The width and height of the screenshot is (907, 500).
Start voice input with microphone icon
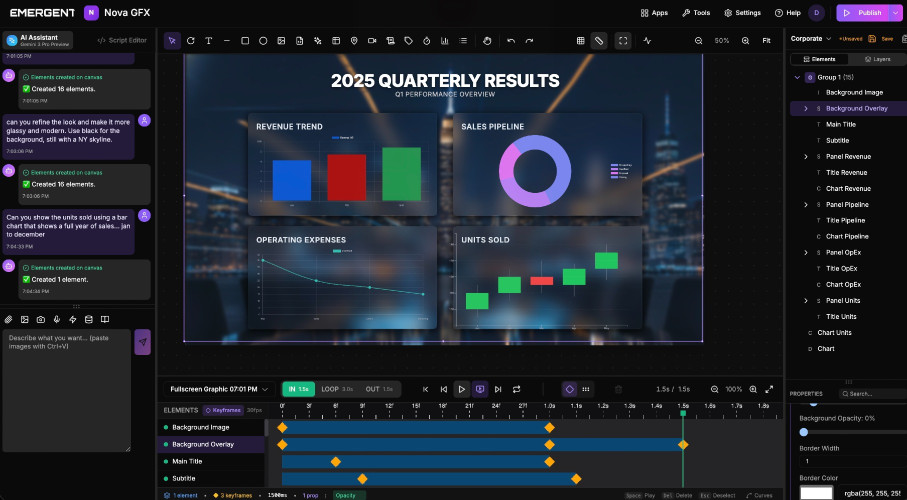57,319
